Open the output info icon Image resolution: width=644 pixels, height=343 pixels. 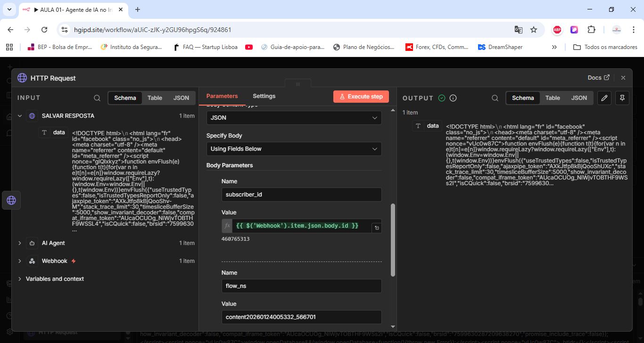coord(453,98)
